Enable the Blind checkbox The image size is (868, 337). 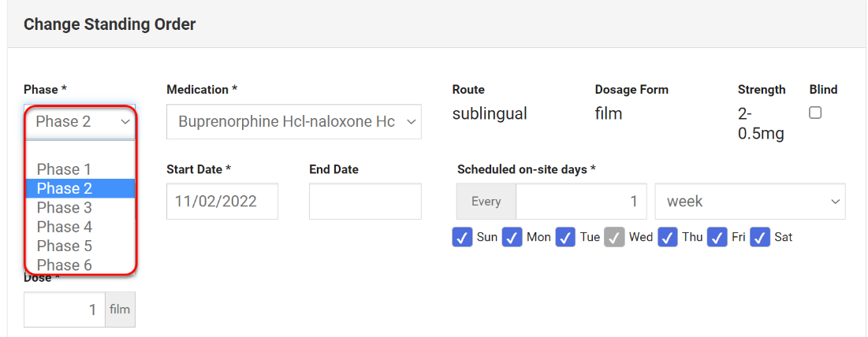[815, 113]
